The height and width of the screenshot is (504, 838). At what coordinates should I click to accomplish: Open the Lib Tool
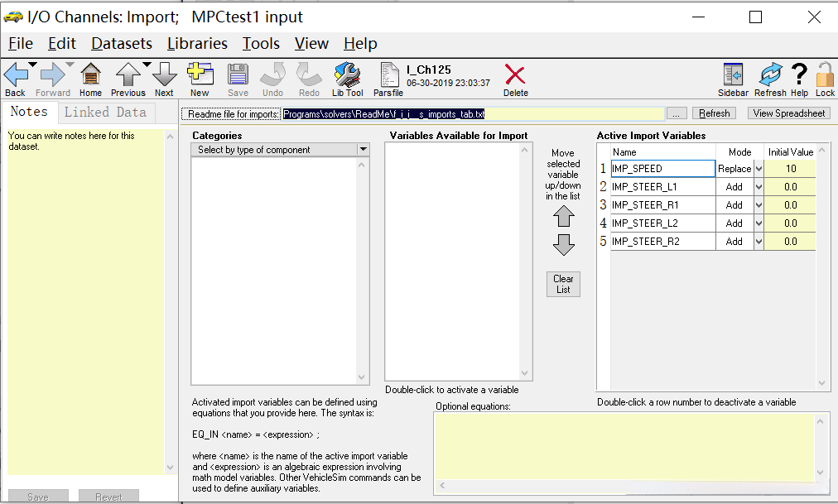tap(348, 76)
